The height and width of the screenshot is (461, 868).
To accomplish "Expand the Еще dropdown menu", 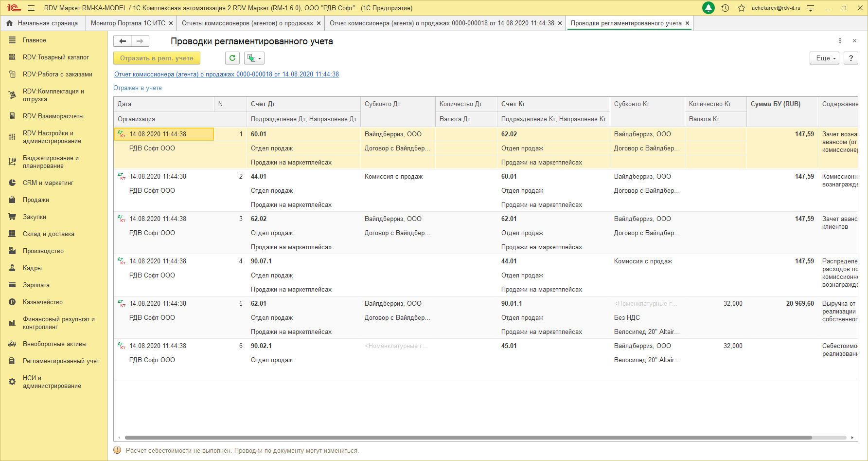I will click(x=824, y=58).
